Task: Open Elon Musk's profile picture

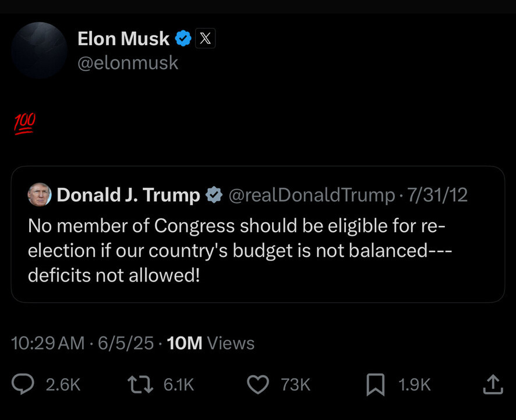Action: (40, 50)
